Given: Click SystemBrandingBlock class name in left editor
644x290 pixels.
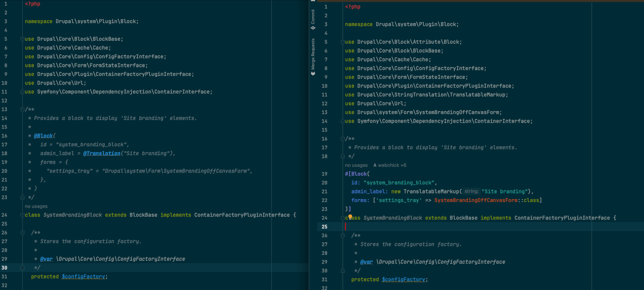Looking at the screenshot, I should [73, 215].
